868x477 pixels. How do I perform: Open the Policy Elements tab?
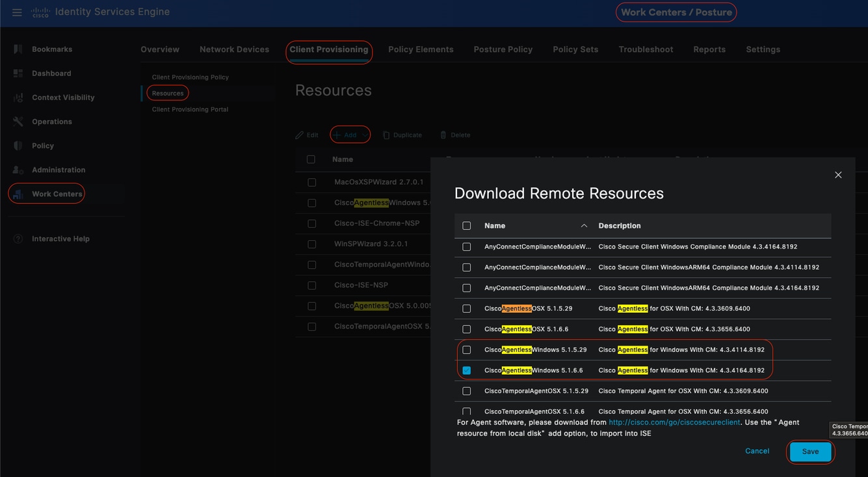click(421, 49)
